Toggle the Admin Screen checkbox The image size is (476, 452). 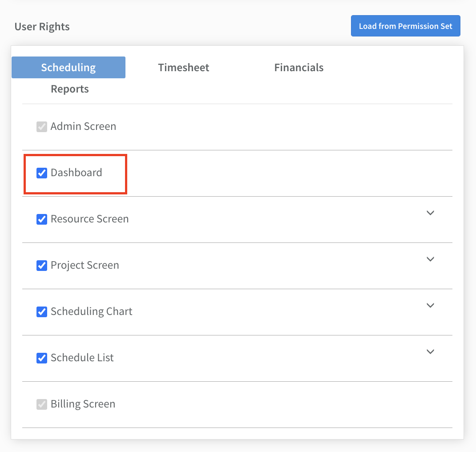click(x=42, y=127)
